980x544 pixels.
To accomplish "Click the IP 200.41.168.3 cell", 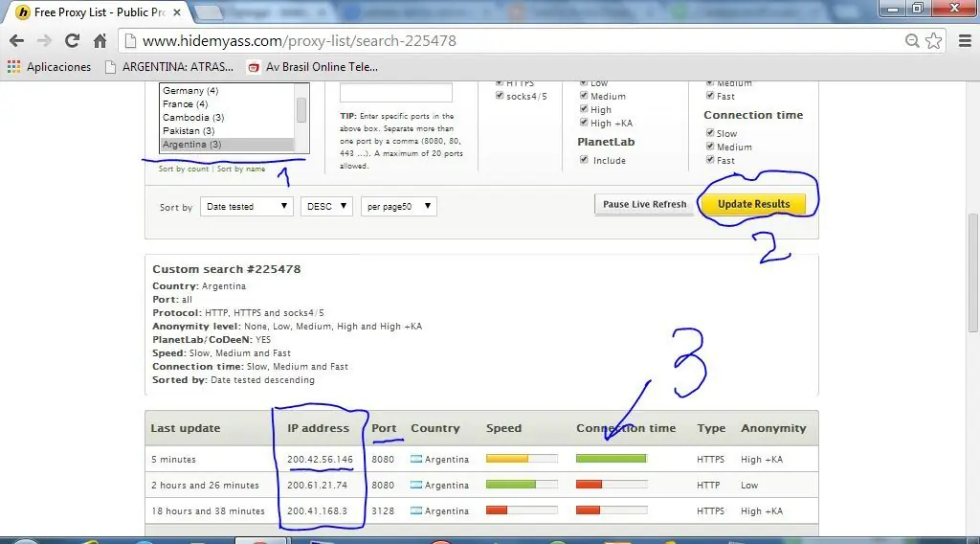I will 317,510.
